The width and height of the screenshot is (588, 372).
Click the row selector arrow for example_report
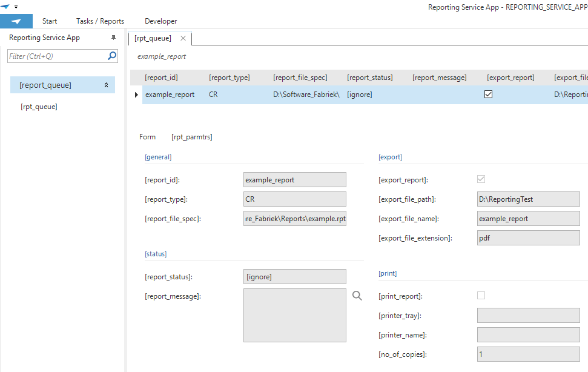[136, 95]
